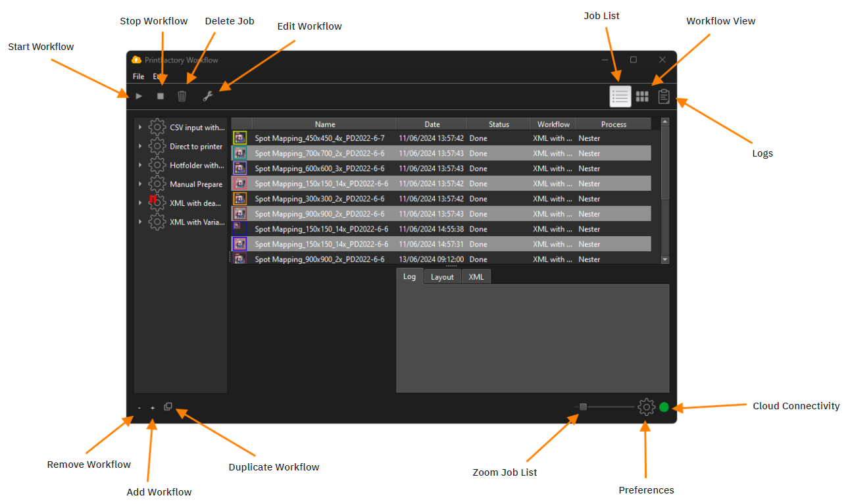Sort jobs by Date column

[432, 124]
